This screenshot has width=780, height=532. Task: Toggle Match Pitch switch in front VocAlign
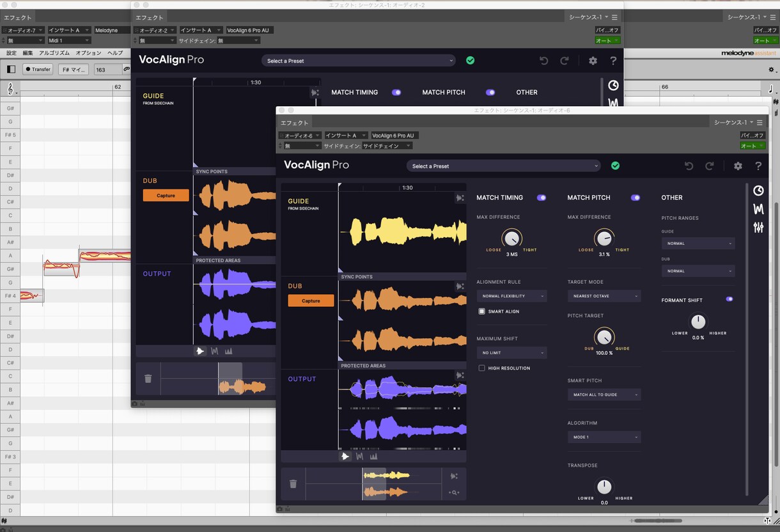636,198
